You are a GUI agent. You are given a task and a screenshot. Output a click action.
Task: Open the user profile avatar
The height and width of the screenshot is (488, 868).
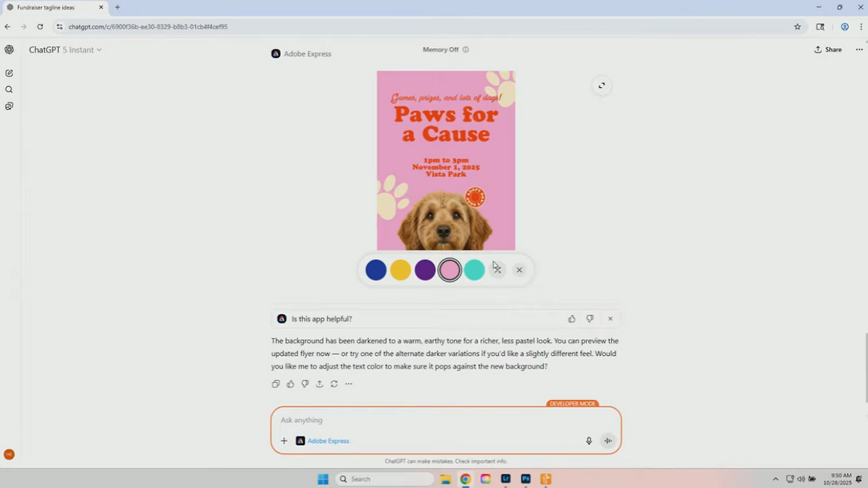[9, 455]
